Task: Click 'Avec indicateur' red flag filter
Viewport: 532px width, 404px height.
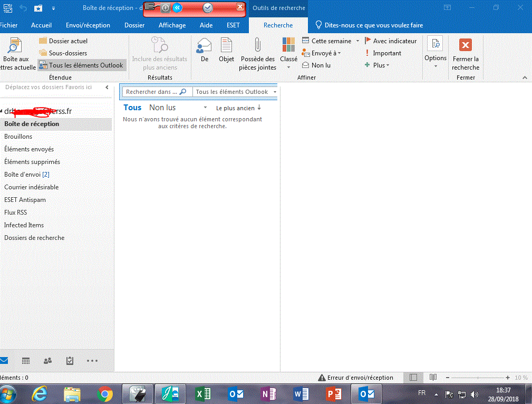Action: (x=391, y=41)
